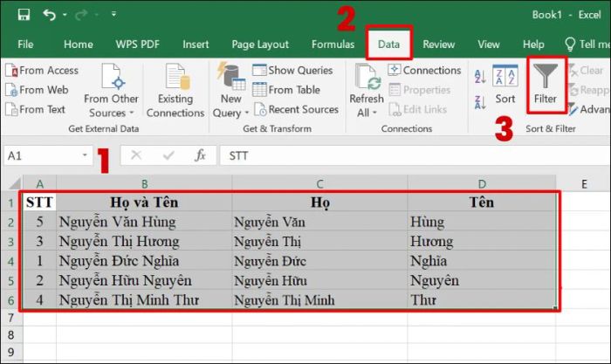Select column B header

(x=144, y=183)
